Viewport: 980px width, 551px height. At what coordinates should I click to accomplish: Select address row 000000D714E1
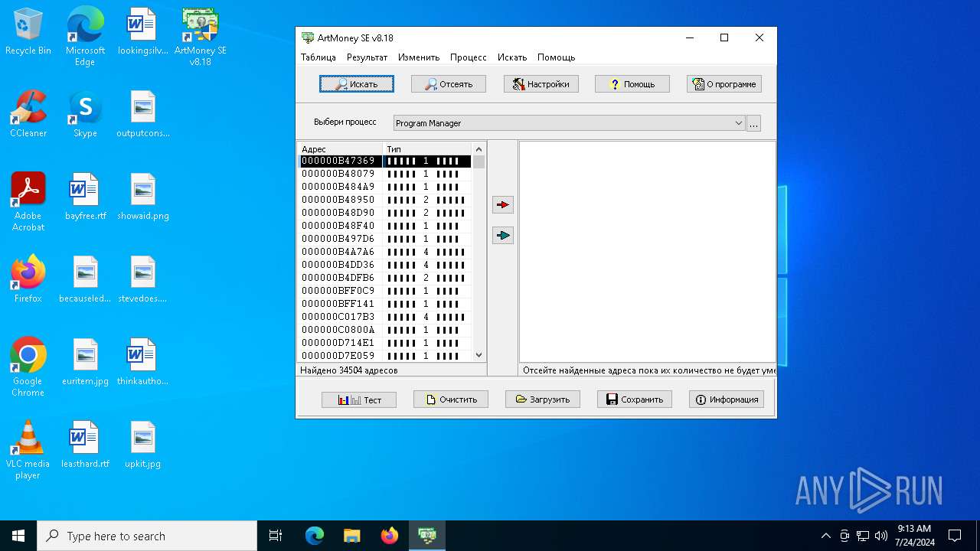[x=384, y=344]
